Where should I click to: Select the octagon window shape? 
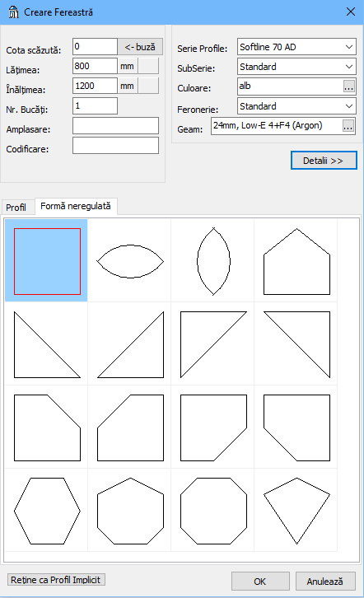pyautogui.click(x=213, y=511)
